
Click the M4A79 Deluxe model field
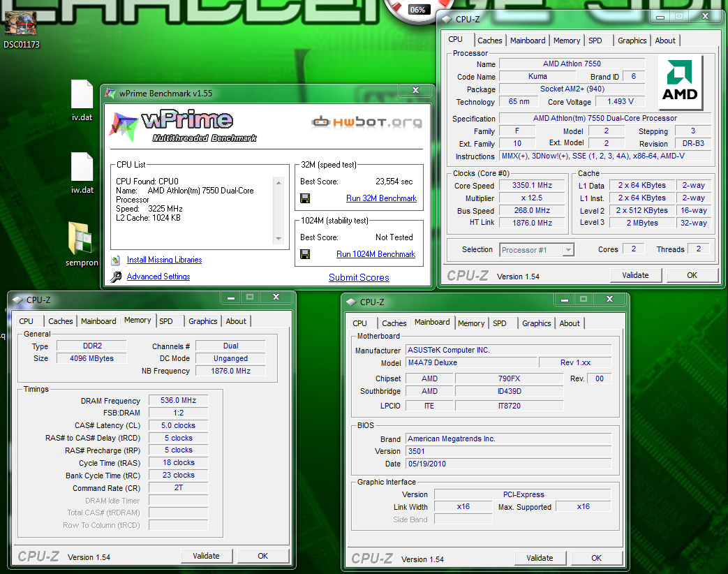click(x=470, y=362)
